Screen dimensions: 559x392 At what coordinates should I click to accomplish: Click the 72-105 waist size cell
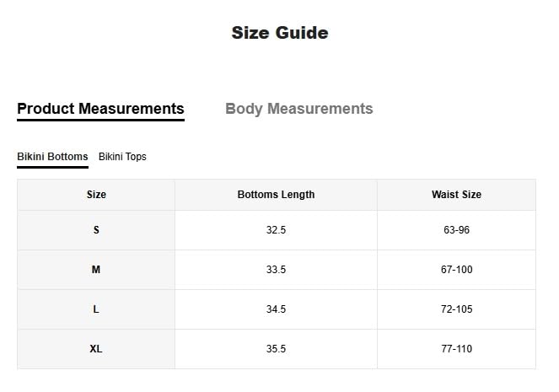456,309
